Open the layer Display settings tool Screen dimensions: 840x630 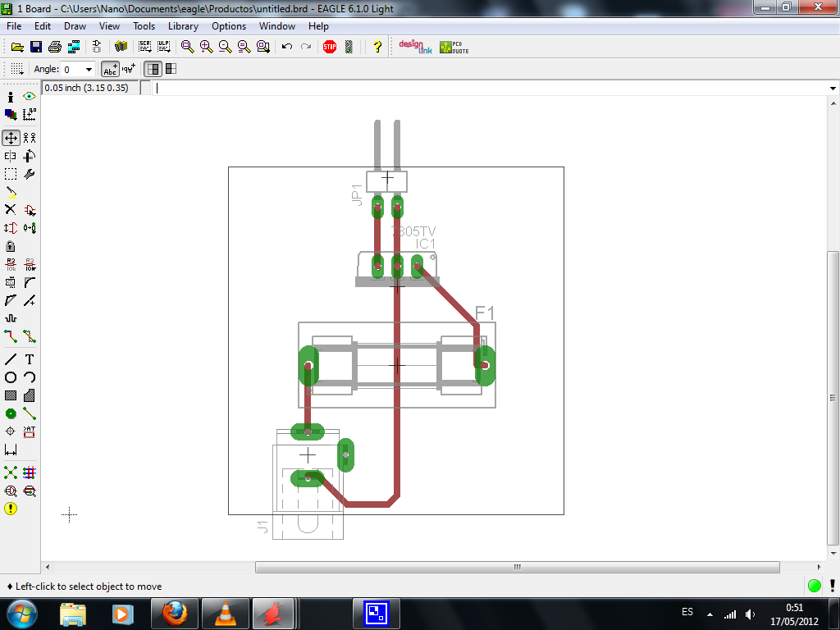pos(11,114)
